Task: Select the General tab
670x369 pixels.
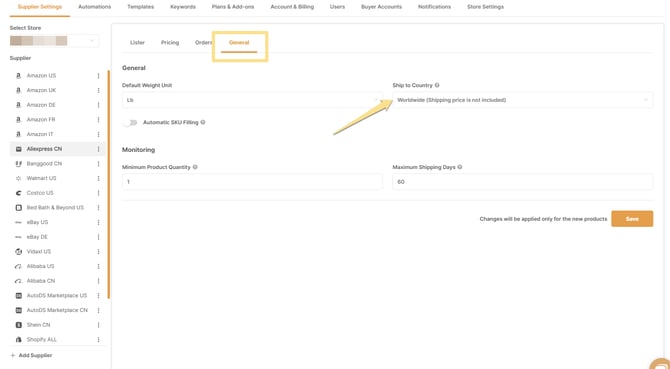Action: 239,43
